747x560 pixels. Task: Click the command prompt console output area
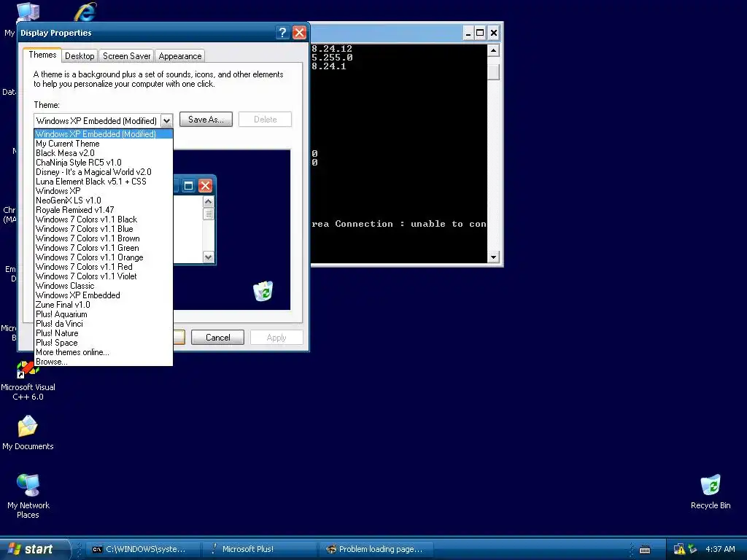[x=399, y=153]
